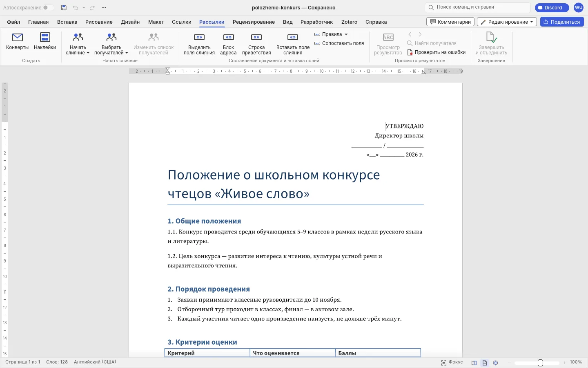This screenshot has height=368, width=588.
Task: Open the more commands ellipsis menu
Action: tap(104, 8)
